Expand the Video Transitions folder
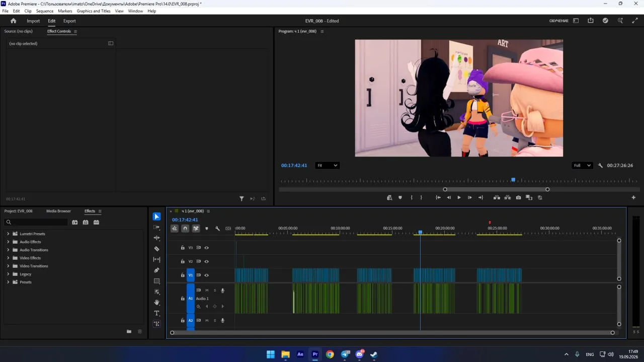Viewport: 644px width, 362px height. (x=8, y=266)
